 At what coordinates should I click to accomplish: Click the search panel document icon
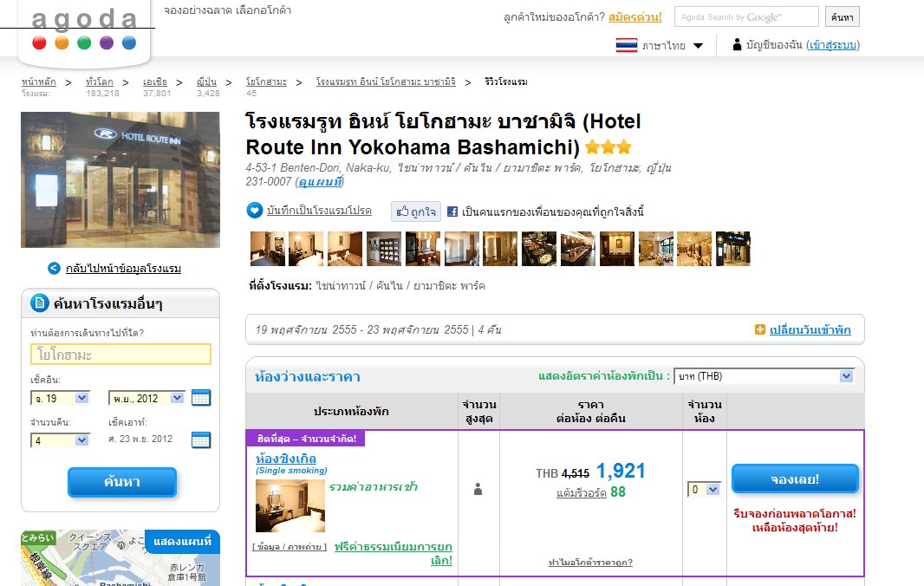click(40, 303)
